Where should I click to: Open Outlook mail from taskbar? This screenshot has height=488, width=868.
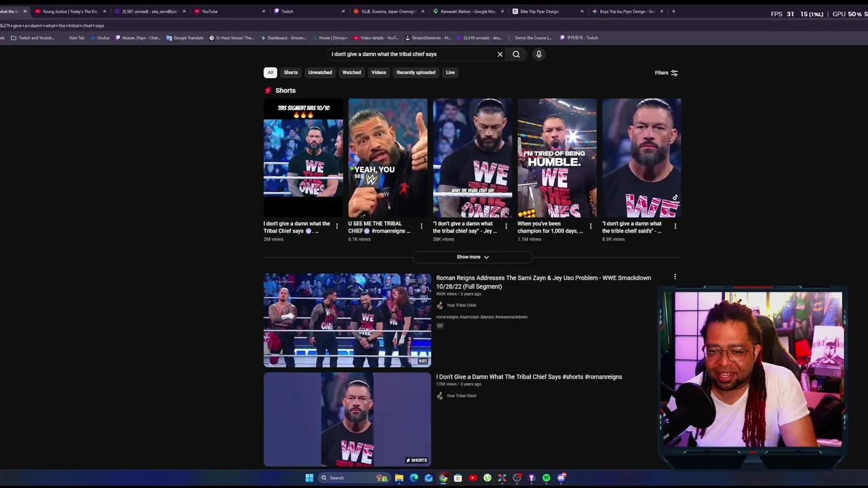point(429,478)
